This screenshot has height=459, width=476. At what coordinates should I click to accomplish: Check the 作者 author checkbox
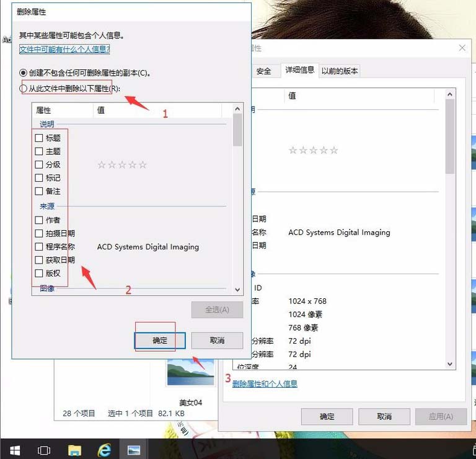pyautogui.click(x=39, y=220)
